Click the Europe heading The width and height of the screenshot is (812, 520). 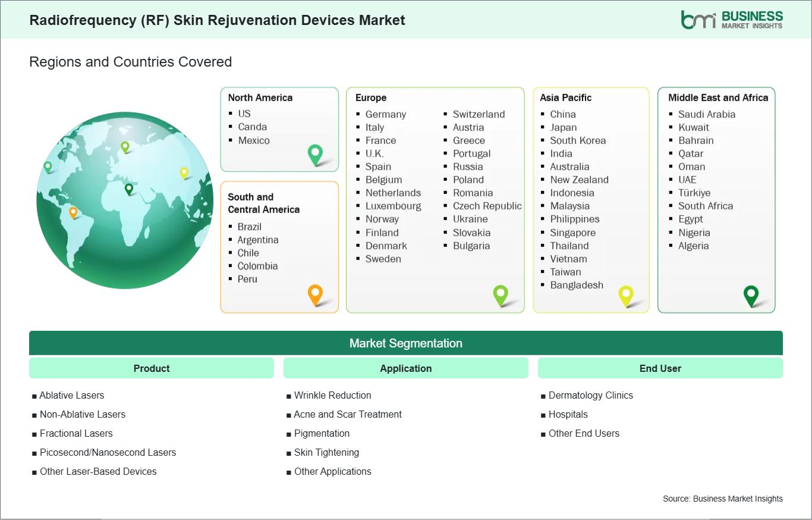(x=371, y=98)
